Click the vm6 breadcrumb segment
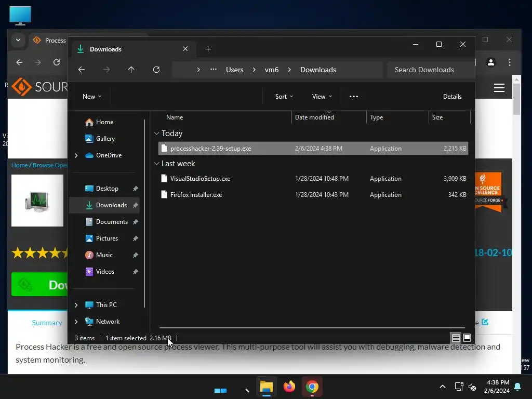Viewport: 532px width, 399px height. tap(271, 70)
